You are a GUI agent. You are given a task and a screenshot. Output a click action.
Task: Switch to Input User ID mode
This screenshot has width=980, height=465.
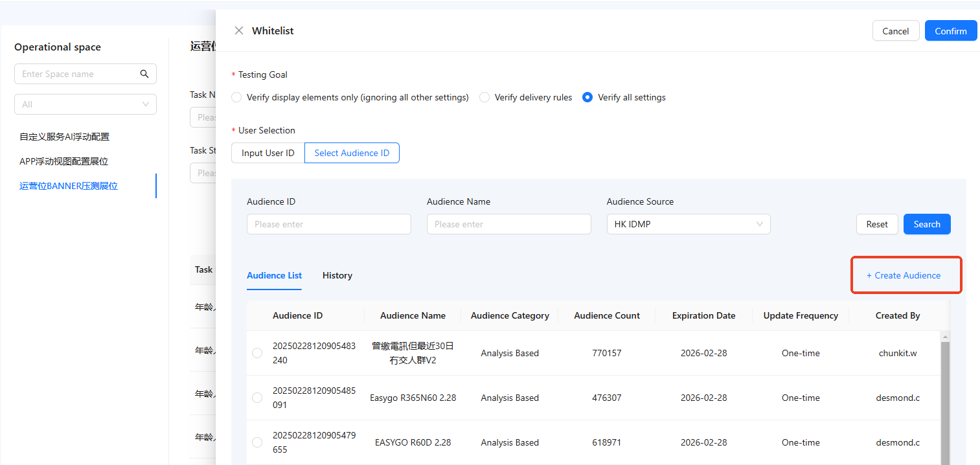tap(268, 153)
